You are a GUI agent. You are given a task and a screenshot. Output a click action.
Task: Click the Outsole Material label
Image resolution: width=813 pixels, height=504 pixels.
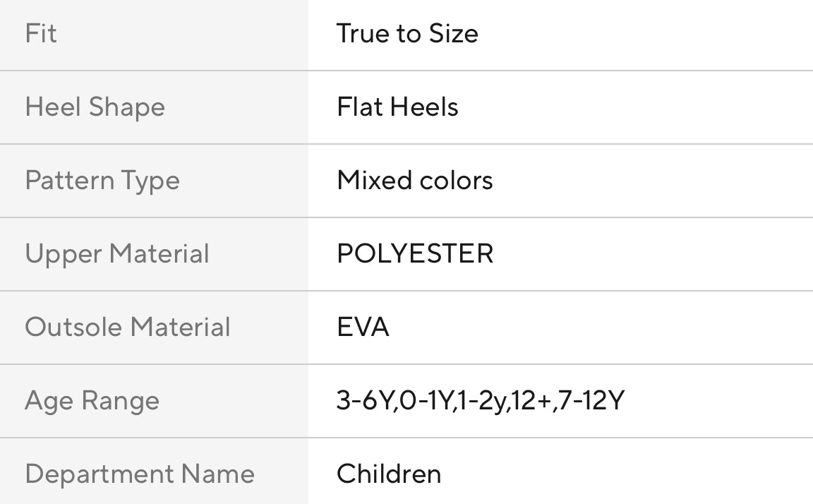click(x=128, y=328)
